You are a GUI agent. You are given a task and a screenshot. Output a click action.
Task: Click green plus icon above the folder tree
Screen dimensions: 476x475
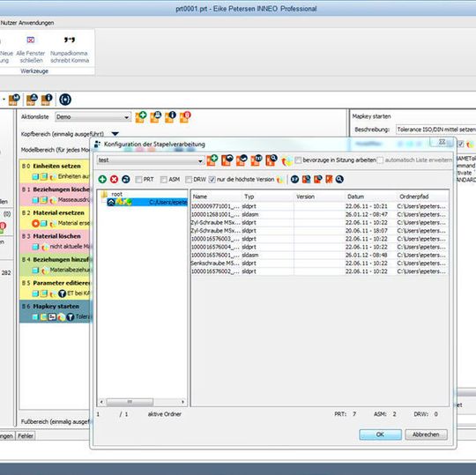pyautogui.click(x=102, y=179)
